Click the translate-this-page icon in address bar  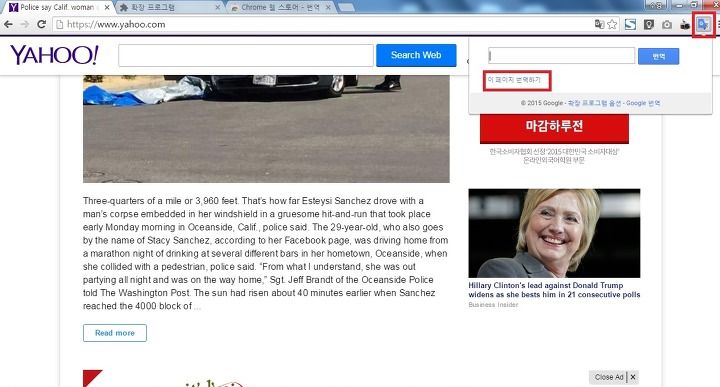click(599, 24)
